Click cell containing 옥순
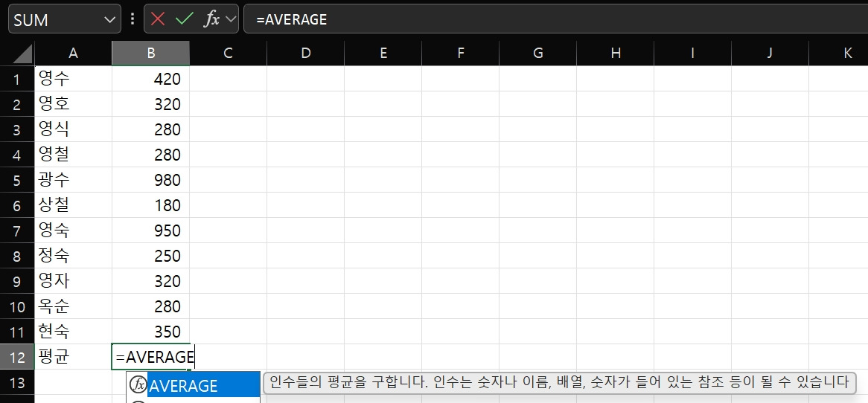Viewport: 868px width, 403px height. click(73, 307)
